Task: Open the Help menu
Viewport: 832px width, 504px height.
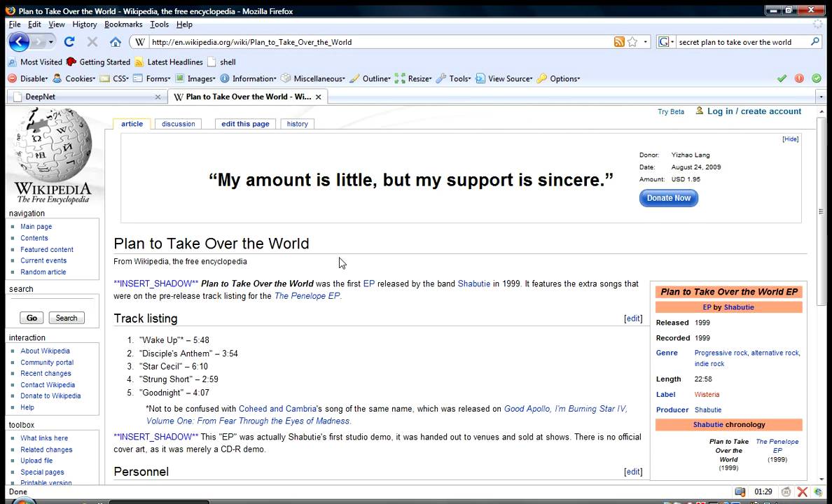Action: pyautogui.click(x=184, y=24)
